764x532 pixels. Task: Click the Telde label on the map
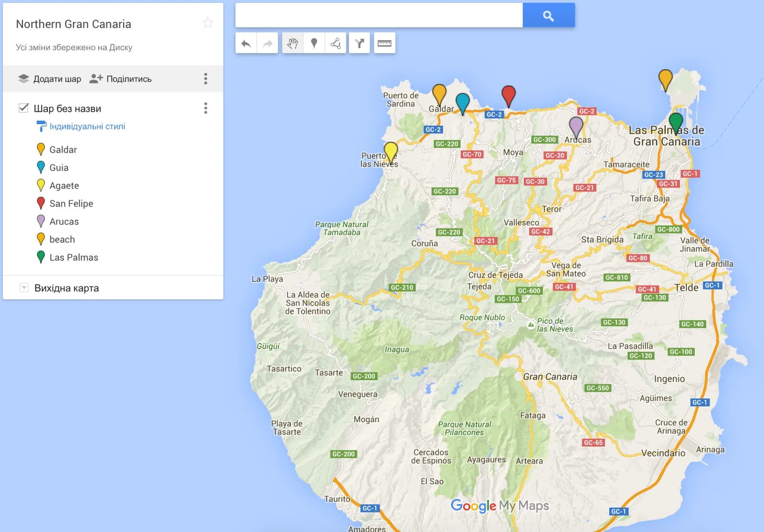click(x=686, y=287)
